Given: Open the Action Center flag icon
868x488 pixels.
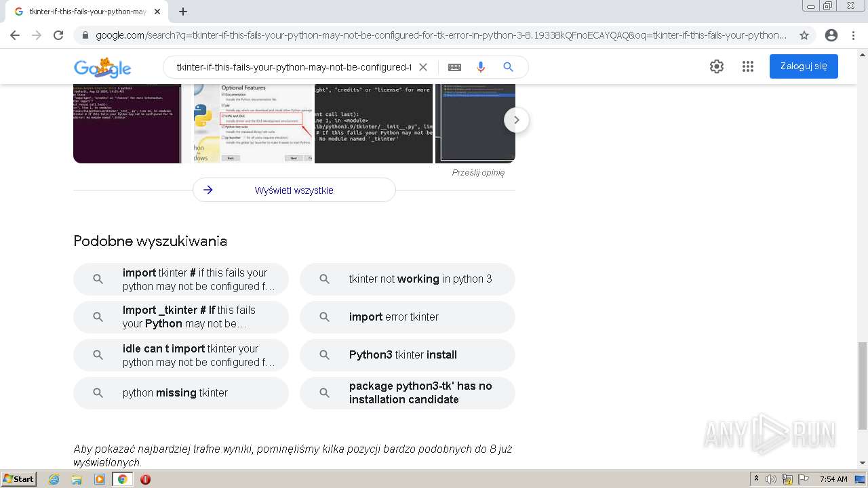Looking at the screenshot, I should [804, 479].
